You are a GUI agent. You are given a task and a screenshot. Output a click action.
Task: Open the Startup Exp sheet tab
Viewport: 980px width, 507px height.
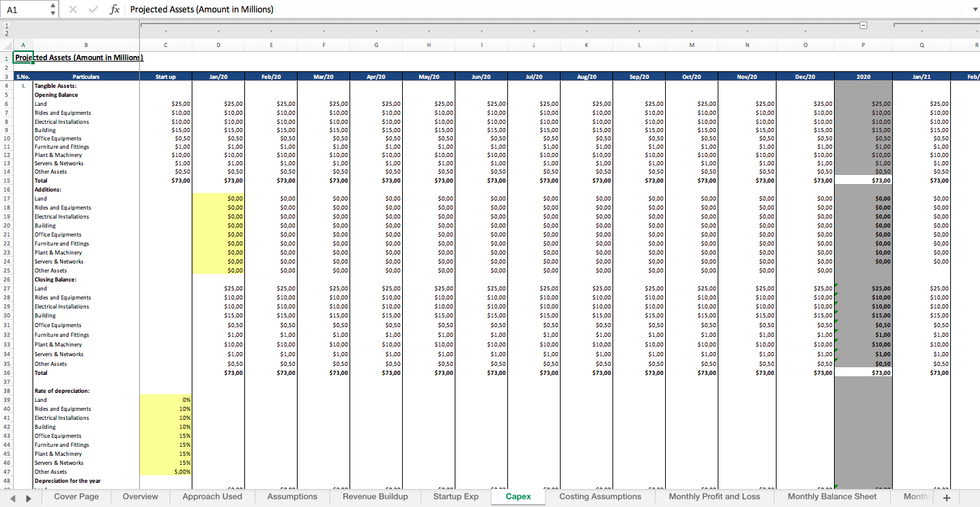tap(455, 497)
